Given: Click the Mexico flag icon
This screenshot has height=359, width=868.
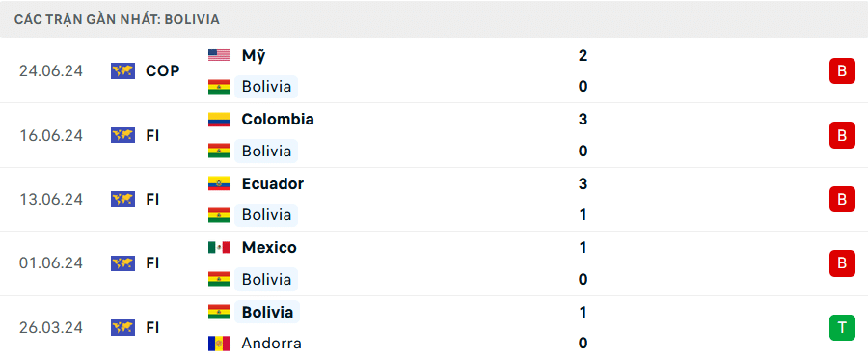Looking at the screenshot, I should (219, 248).
